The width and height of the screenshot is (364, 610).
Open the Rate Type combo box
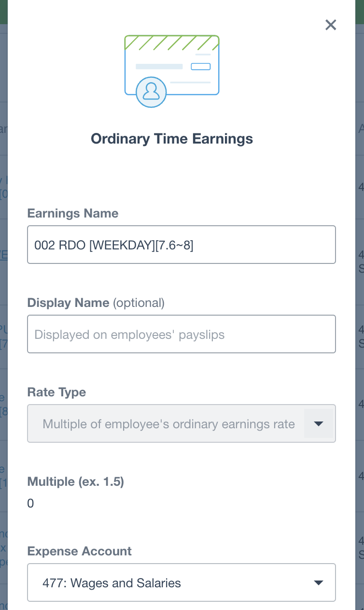click(182, 423)
